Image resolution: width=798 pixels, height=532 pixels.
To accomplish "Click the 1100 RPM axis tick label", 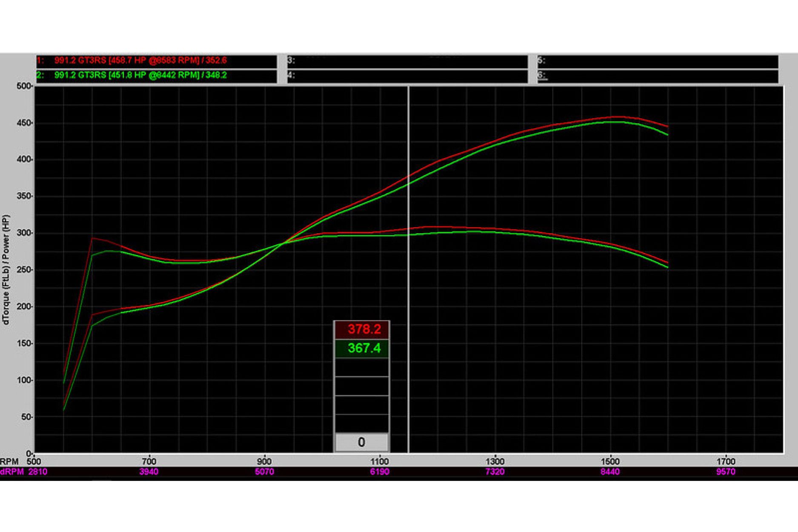I will click(379, 461).
